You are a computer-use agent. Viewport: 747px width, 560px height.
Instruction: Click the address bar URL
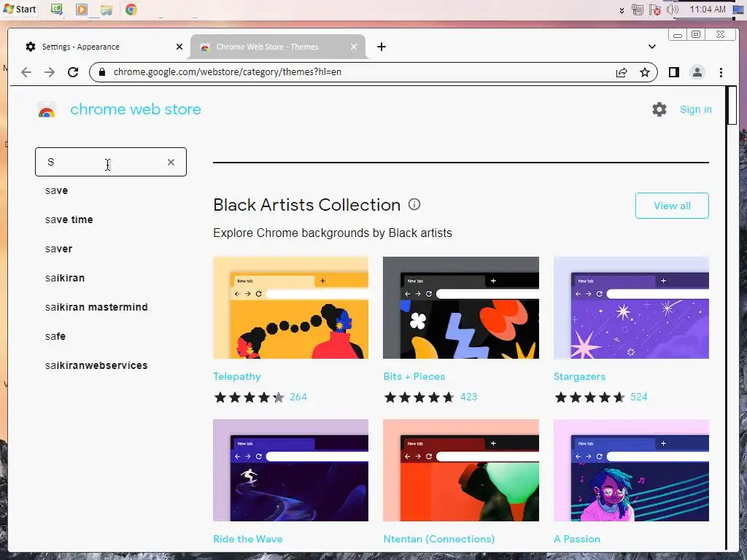228,72
